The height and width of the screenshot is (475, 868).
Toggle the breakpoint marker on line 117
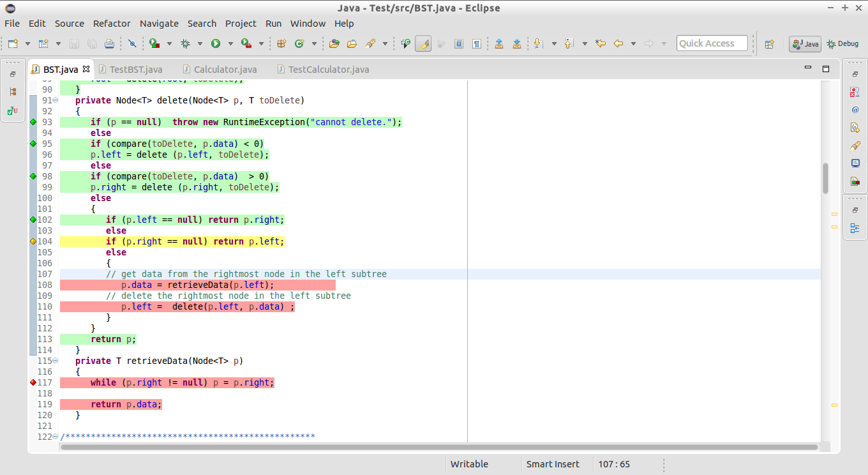pos(33,382)
